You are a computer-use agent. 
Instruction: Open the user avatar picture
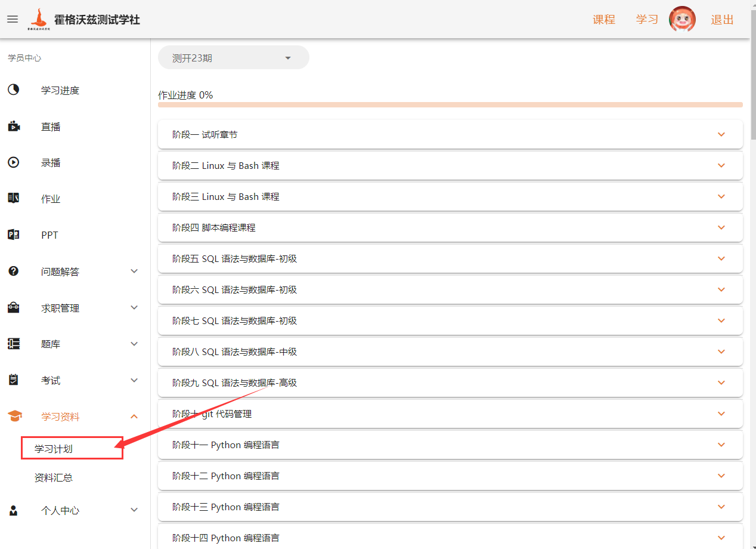click(682, 20)
